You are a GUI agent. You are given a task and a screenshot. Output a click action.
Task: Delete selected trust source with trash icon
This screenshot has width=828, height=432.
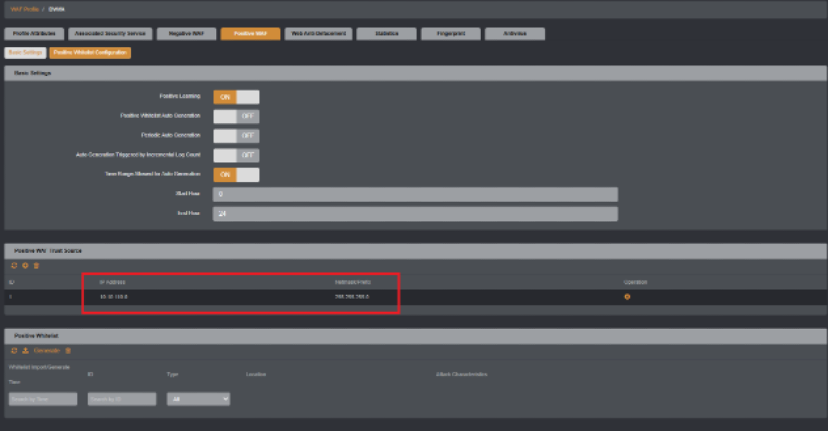[x=36, y=266]
